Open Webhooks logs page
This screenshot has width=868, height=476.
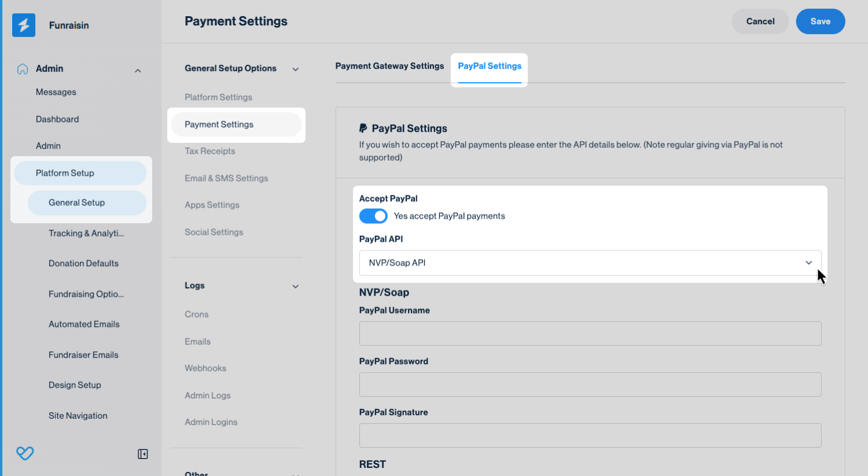205,368
